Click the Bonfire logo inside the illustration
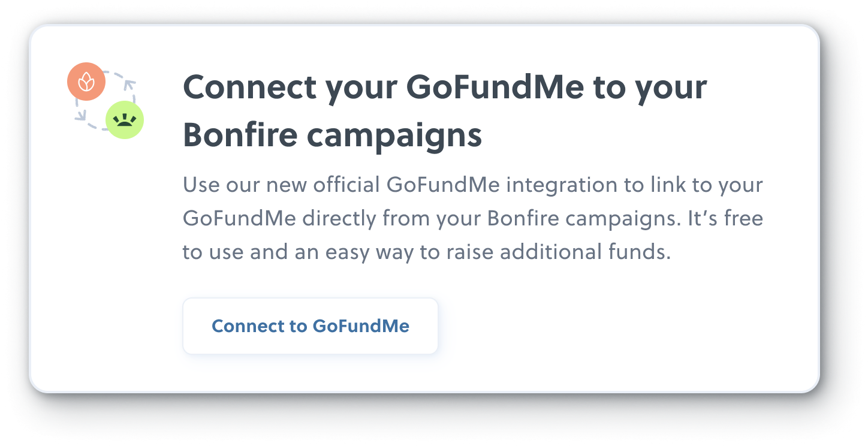Viewport: 868px width, 446px height. [x=125, y=120]
